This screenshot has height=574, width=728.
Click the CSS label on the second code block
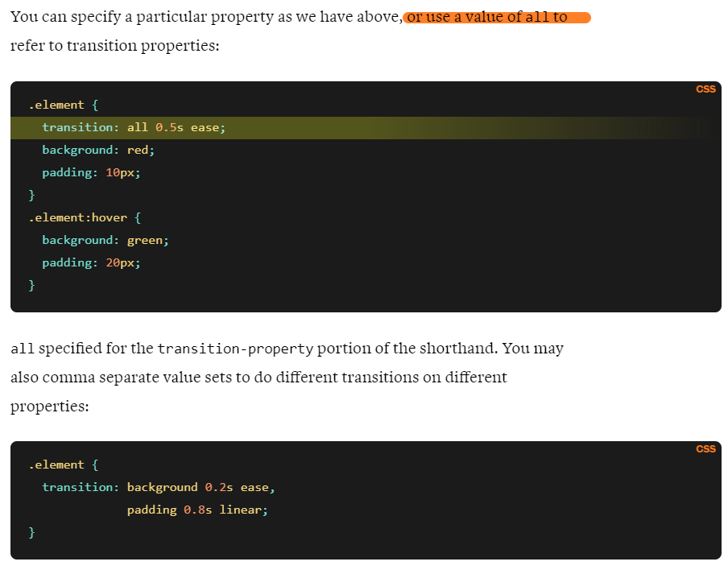(705, 449)
